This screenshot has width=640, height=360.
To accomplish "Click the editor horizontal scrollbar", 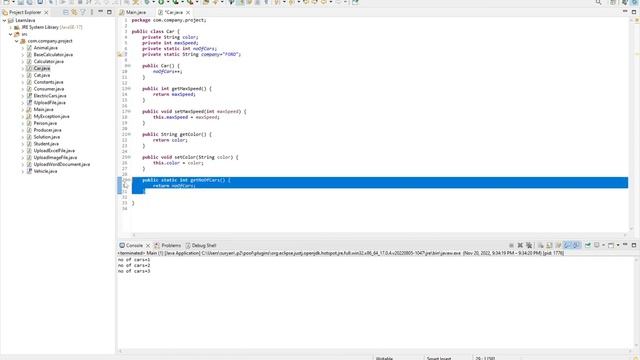I will click(x=379, y=235).
